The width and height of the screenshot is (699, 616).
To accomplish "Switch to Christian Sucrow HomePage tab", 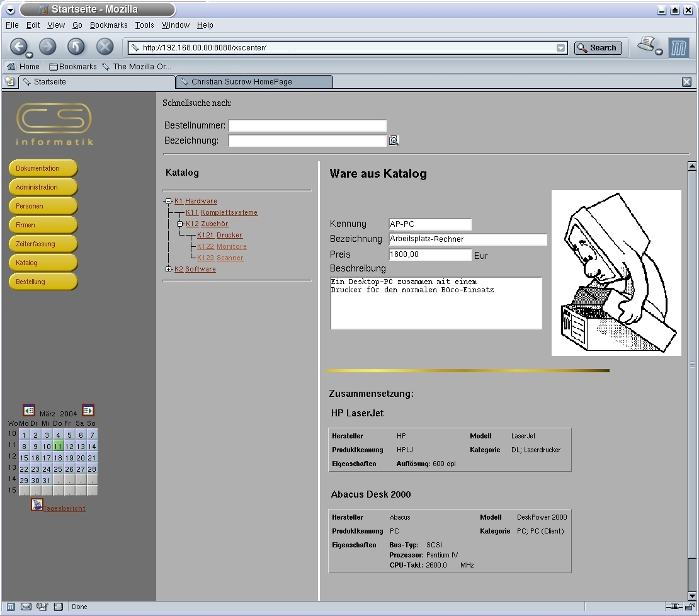I will [254, 82].
